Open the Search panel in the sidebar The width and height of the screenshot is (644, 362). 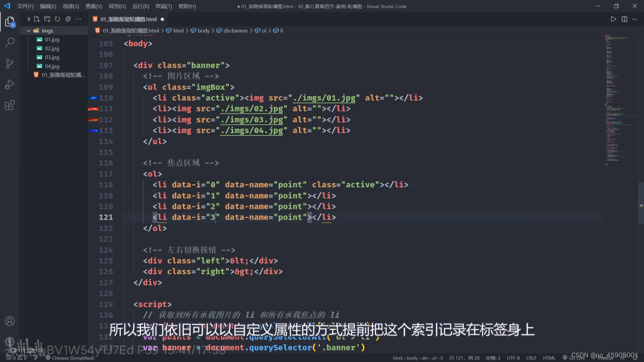tap(9, 42)
